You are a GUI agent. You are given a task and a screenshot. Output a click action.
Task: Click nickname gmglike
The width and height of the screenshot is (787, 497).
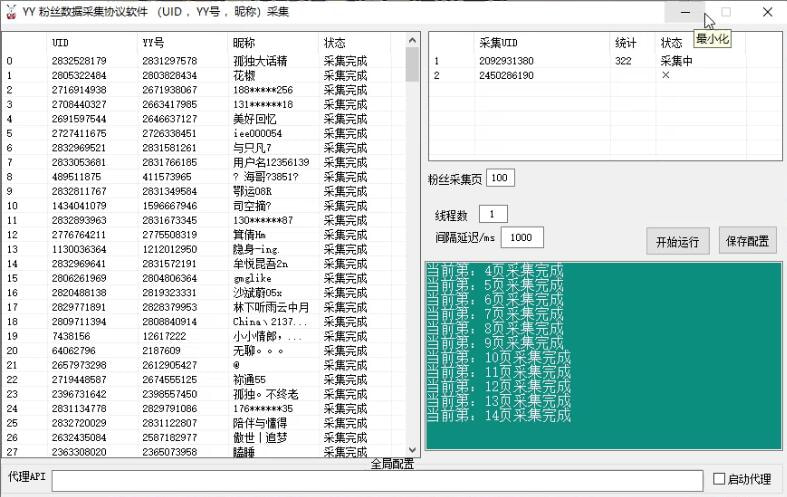252,278
